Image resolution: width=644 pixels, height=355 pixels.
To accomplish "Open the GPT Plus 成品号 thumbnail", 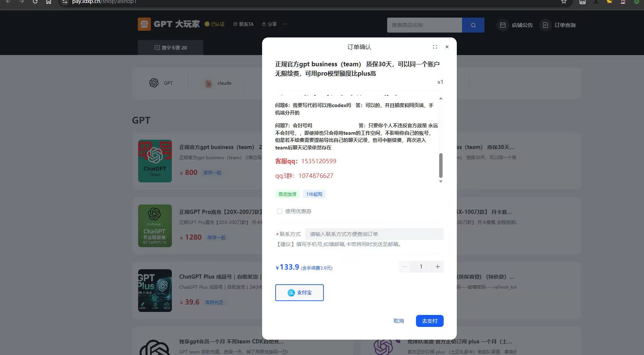I will (155, 291).
